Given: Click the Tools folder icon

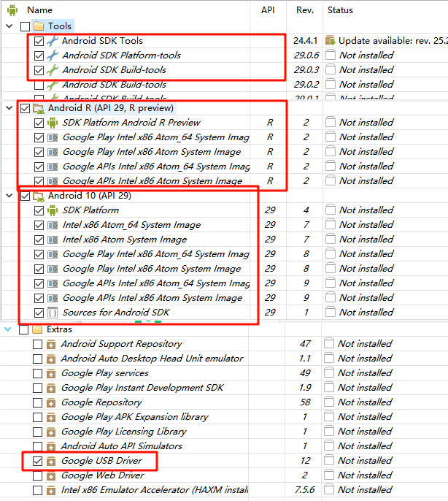Looking at the screenshot, I should pos(39,26).
